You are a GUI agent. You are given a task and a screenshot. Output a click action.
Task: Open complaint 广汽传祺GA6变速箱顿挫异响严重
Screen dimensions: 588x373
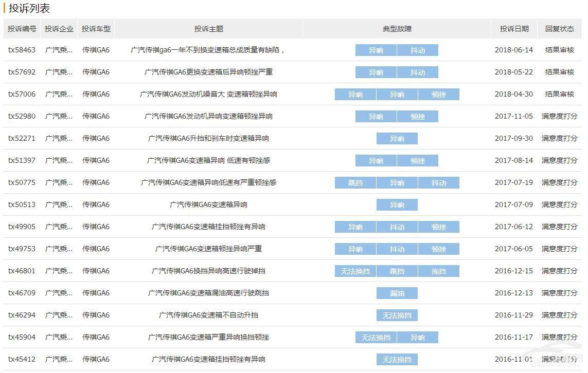(x=208, y=249)
